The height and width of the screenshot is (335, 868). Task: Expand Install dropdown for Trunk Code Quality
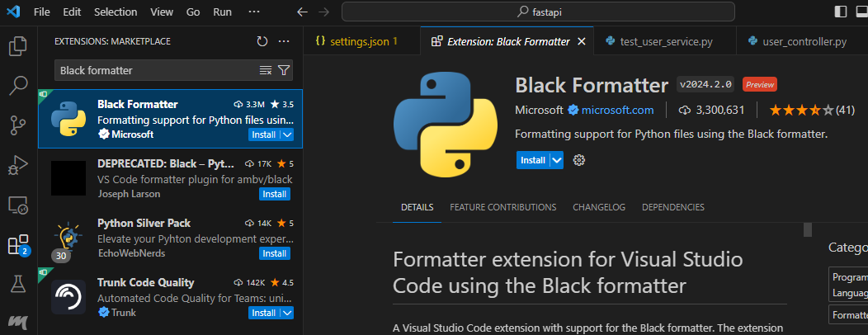287,313
